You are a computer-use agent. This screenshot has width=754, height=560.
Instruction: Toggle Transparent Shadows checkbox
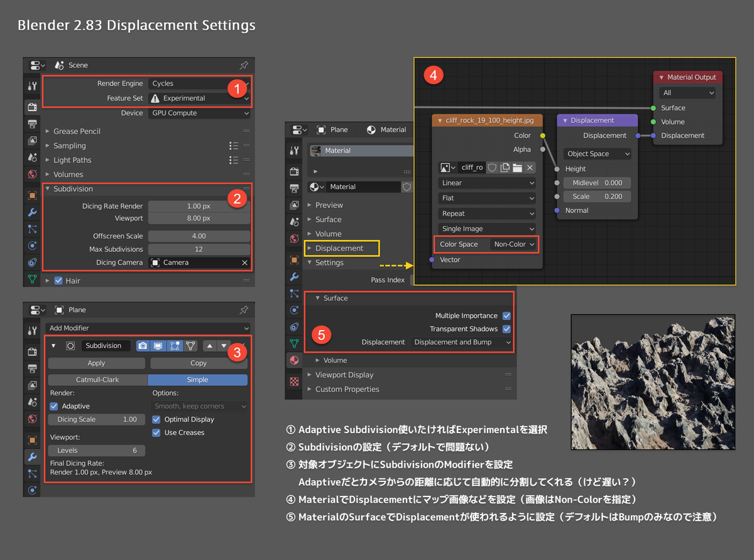pos(506,329)
